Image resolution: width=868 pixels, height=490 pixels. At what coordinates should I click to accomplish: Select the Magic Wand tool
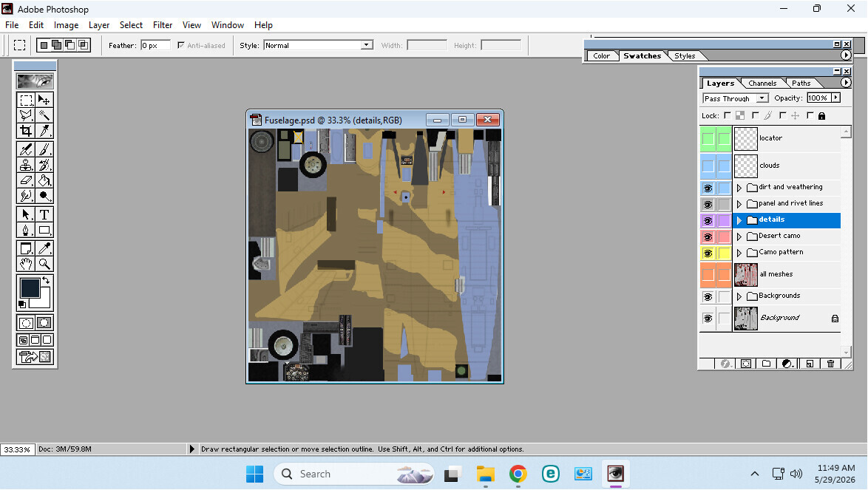pos(44,115)
